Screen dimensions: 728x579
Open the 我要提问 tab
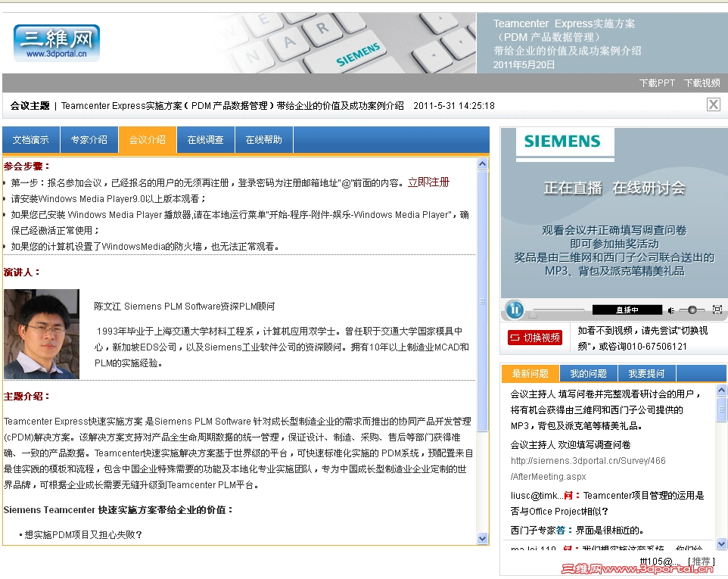[x=647, y=373]
